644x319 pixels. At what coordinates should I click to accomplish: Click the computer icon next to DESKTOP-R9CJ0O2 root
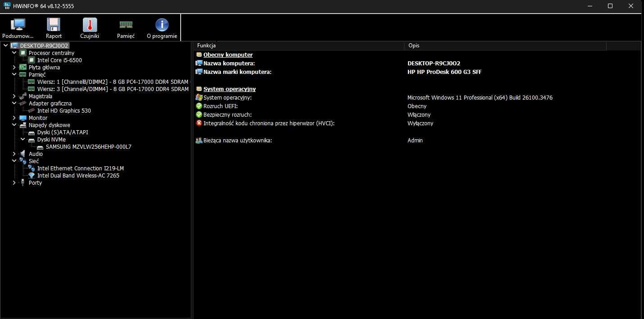tap(14, 46)
